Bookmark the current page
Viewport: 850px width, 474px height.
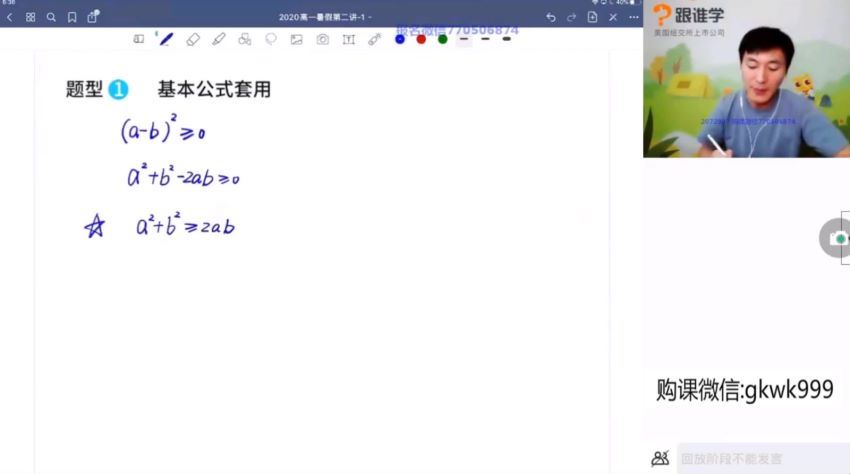click(x=72, y=17)
